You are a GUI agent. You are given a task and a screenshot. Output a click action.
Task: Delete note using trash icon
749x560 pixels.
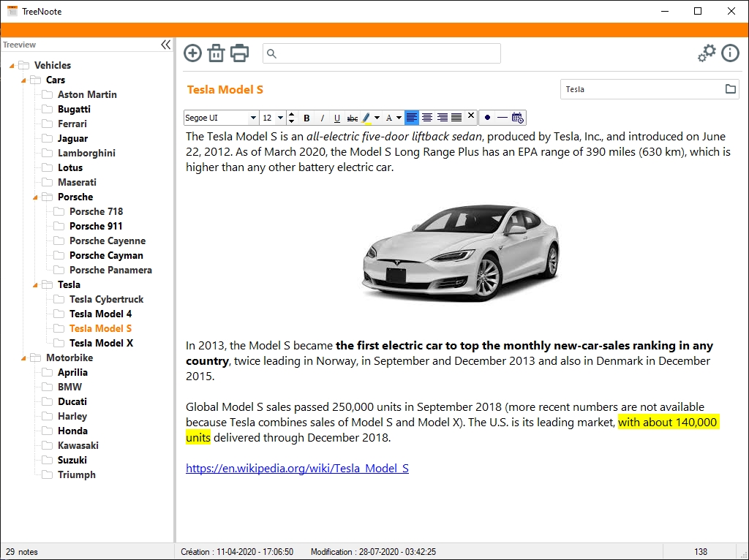(216, 53)
